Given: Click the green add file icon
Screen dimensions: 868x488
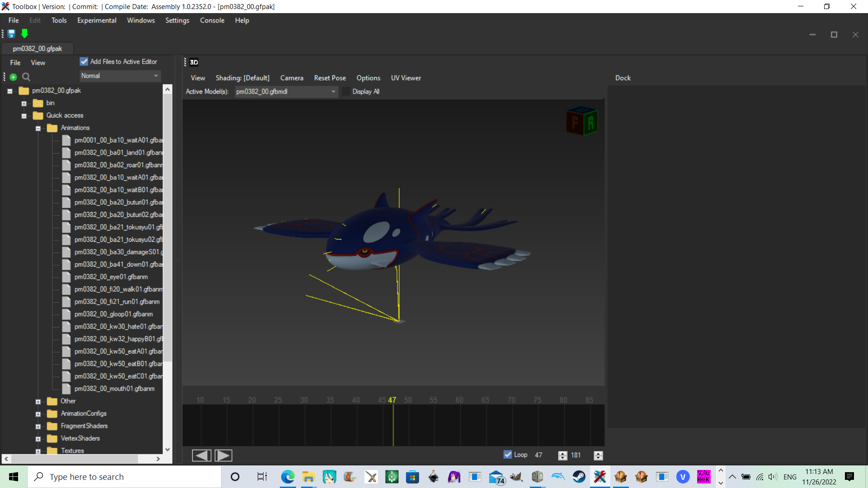Looking at the screenshot, I should [x=13, y=77].
